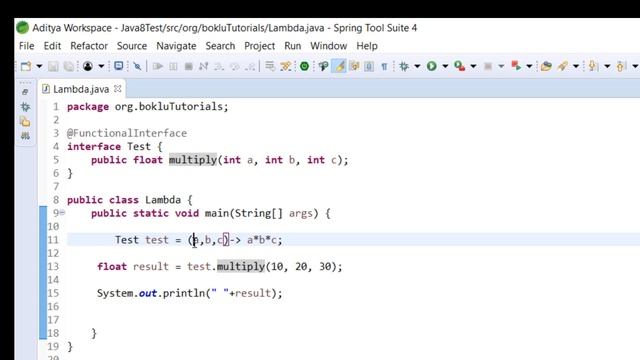Click the Next Annotation down-arrow icon
640x360 pixels.
point(593,66)
